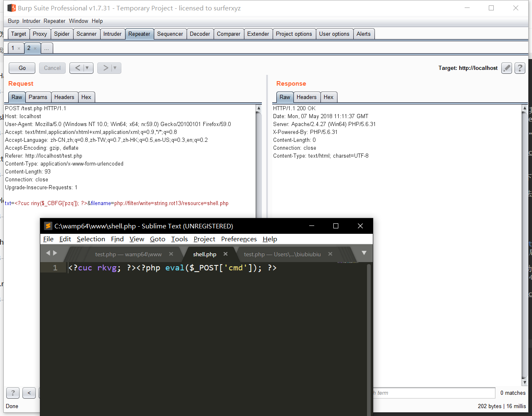
Task: Show Request Params tab
Action: coord(38,97)
